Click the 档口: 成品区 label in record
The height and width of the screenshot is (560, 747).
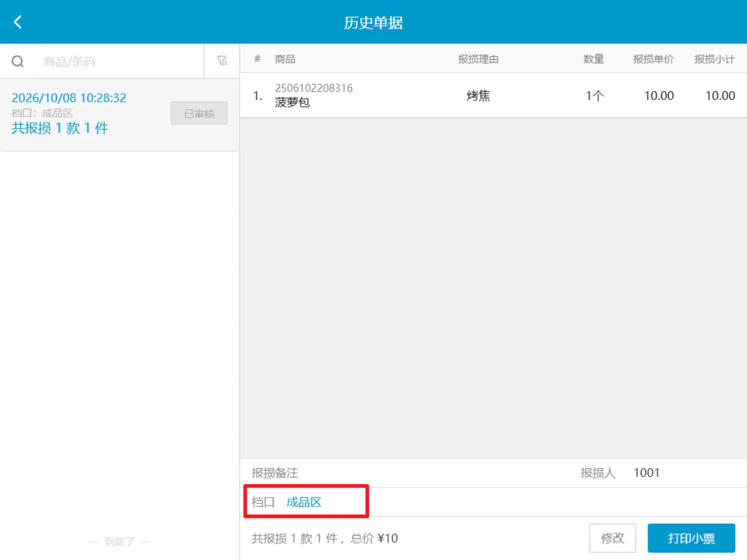42,113
